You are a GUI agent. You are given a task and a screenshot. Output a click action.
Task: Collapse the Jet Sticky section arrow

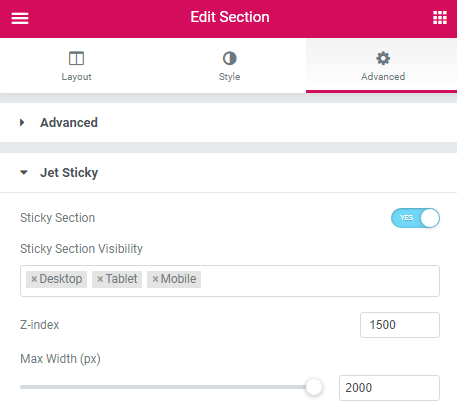[x=24, y=173]
